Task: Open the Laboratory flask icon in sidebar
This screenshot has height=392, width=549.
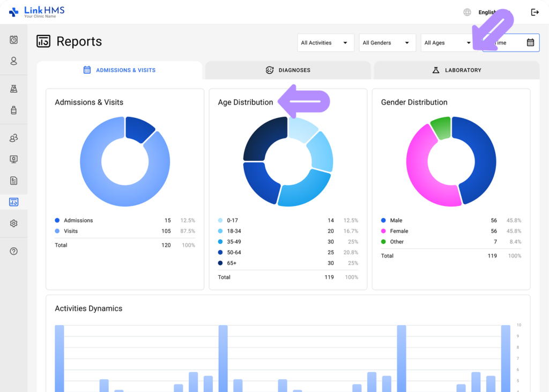Action: tap(13, 88)
